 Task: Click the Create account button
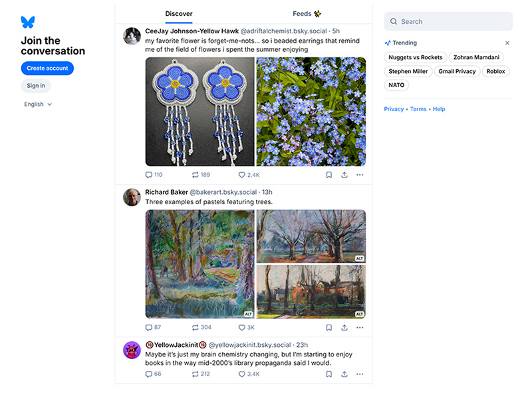[x=47, y=68]
